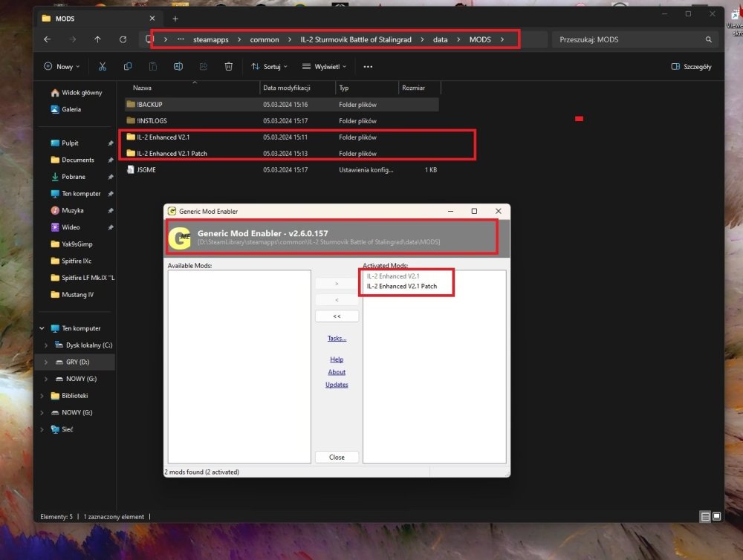Open a new Explorer tab with plus
743x560 pixels.
(175, 19)
